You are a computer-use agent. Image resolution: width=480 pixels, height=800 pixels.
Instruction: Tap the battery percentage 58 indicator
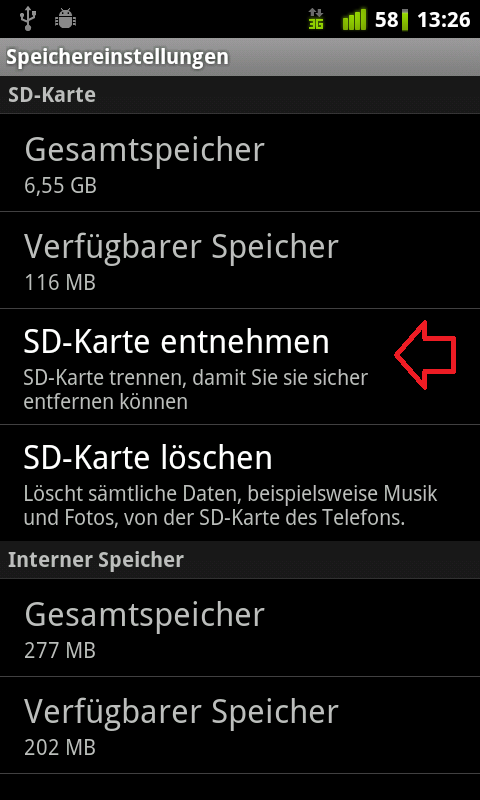[x=386, y=20]
